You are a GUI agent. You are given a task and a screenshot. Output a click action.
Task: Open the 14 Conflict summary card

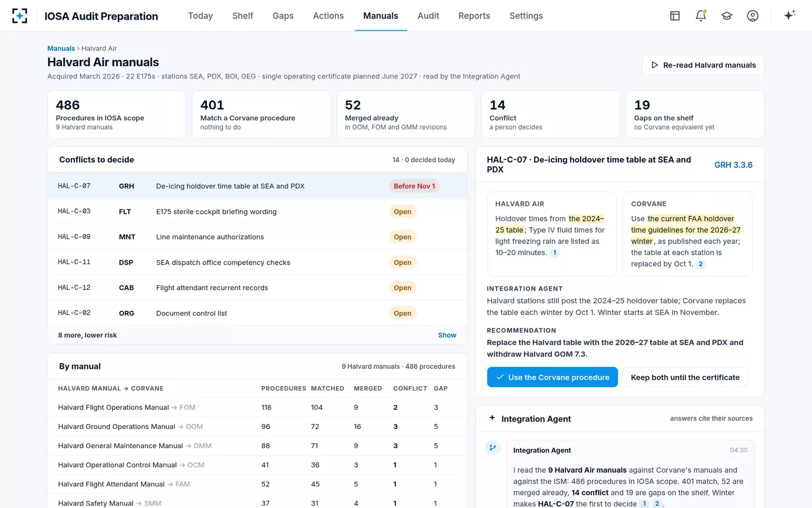point(550,115)
